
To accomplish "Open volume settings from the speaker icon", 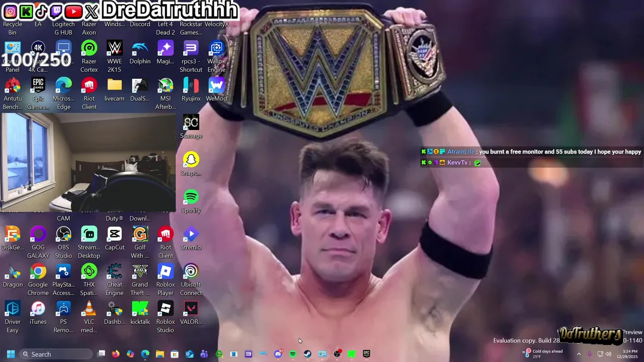I will click(608, 354).
